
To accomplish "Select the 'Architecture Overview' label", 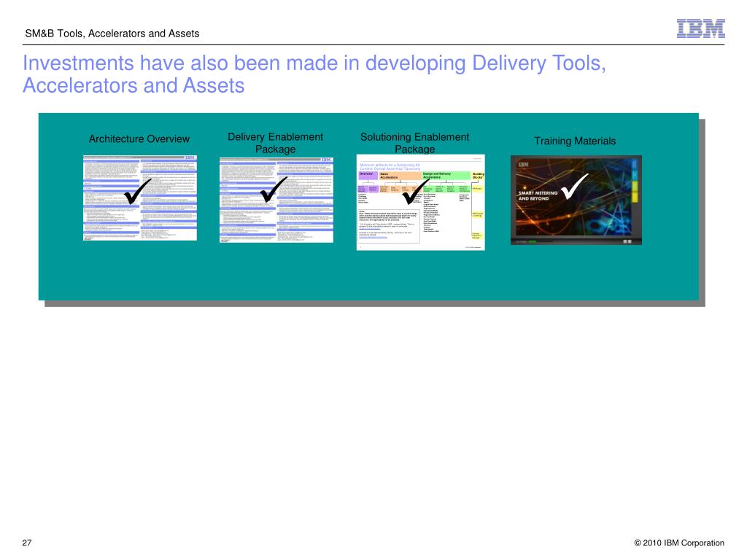I will 139,139.
